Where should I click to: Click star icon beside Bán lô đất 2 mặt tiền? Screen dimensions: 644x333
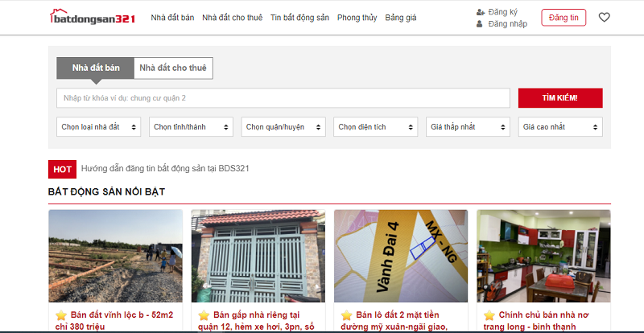click(x=347, y=315)
